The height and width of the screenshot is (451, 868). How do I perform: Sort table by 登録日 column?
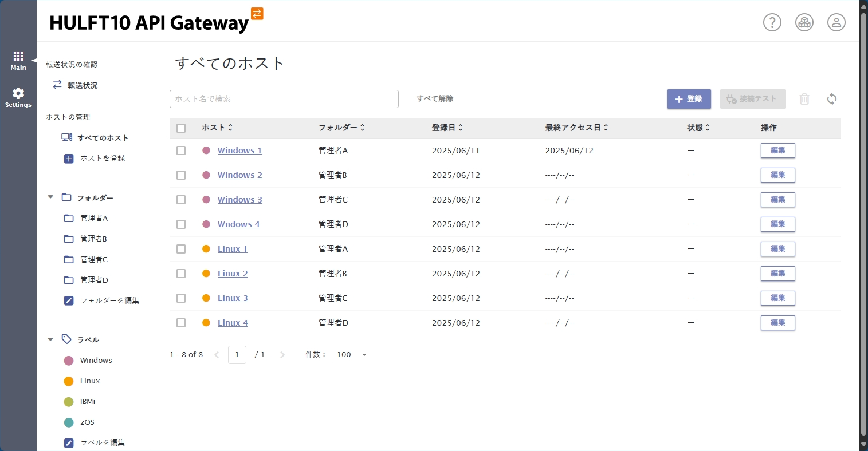pos(447,128)
